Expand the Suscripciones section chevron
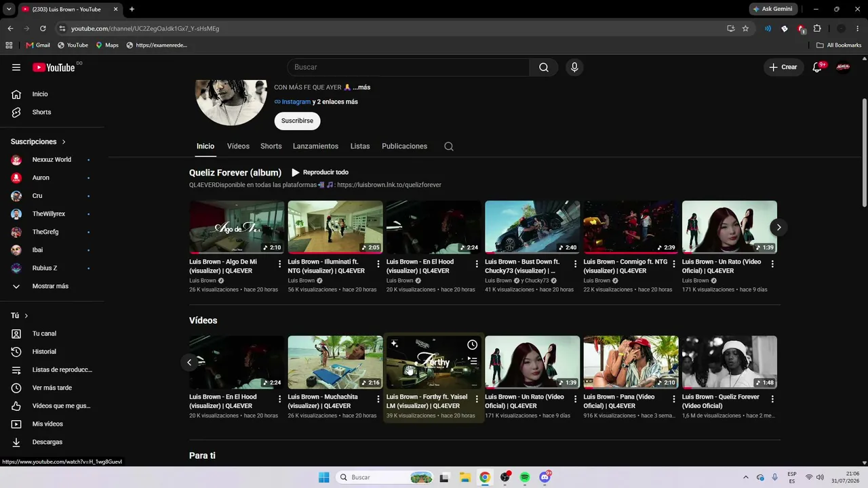The width and height of the screenshot is (868, 488). [x=64, y=142]
